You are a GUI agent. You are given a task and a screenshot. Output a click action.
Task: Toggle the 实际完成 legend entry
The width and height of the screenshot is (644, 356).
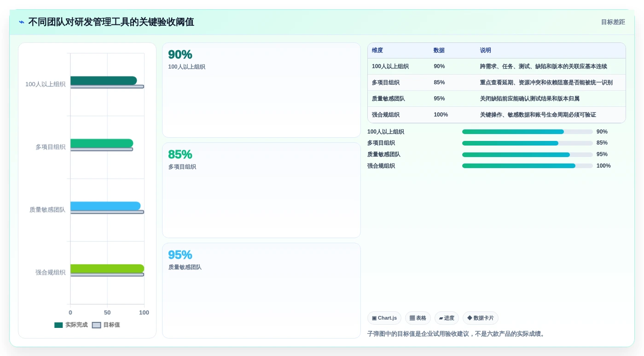(71, 325)
